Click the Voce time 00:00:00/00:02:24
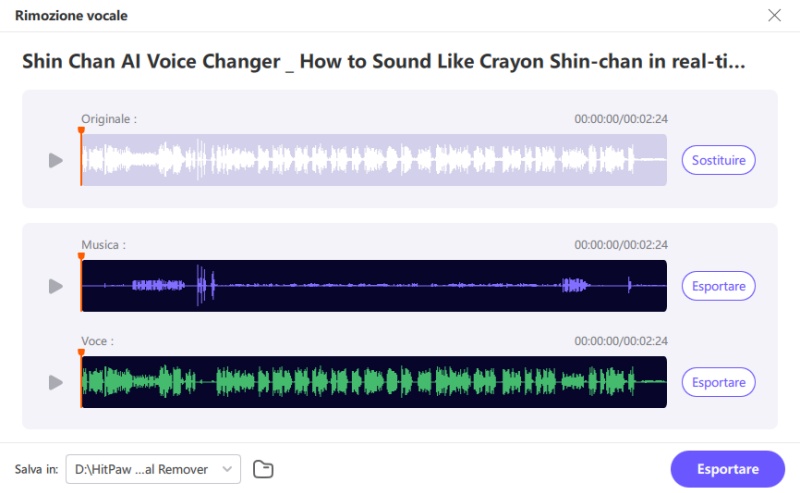This screenshot has height=493, width=800. click(621, 341)
